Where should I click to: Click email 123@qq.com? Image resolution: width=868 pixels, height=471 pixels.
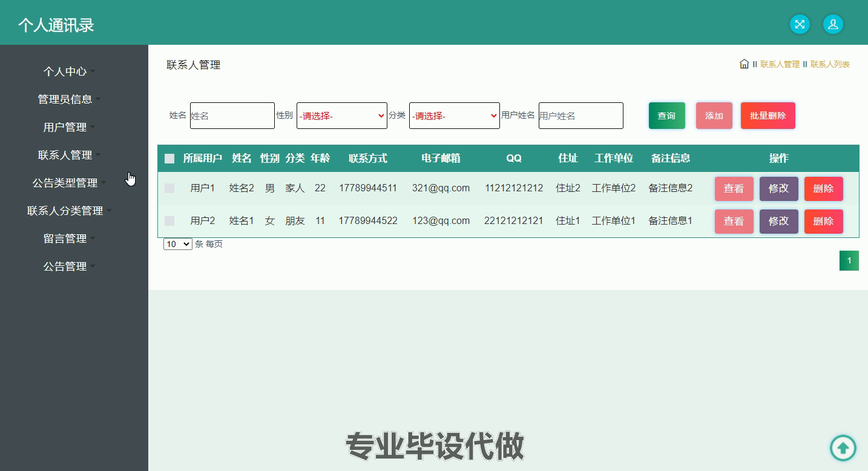tap(441, 221)
